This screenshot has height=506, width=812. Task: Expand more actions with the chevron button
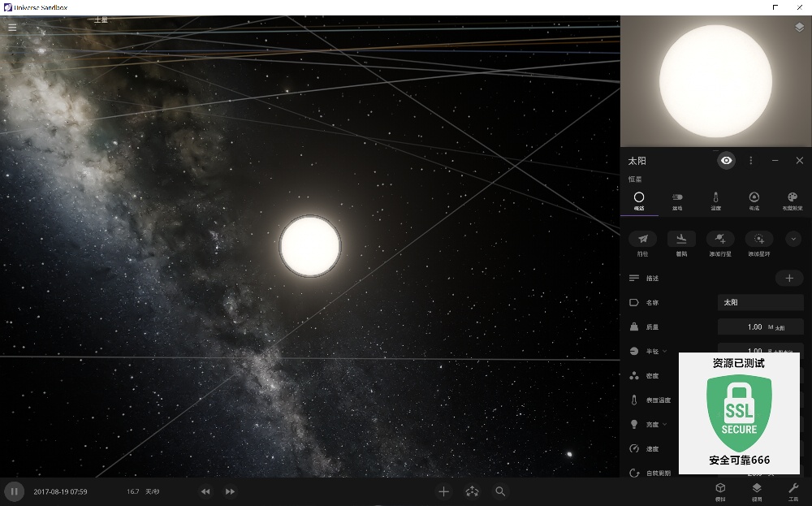point(793,239)
